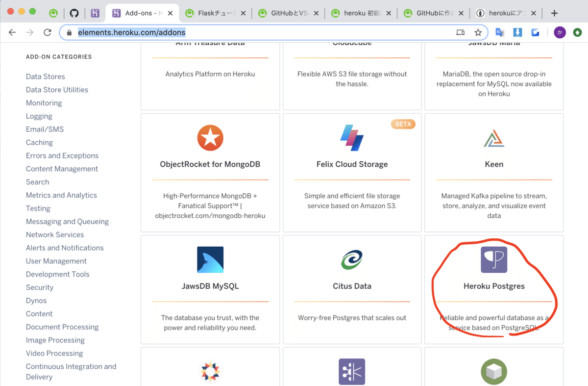Click 'Analytics Platform on Heroku' description

pyautogui.click(x=210, y=74)
